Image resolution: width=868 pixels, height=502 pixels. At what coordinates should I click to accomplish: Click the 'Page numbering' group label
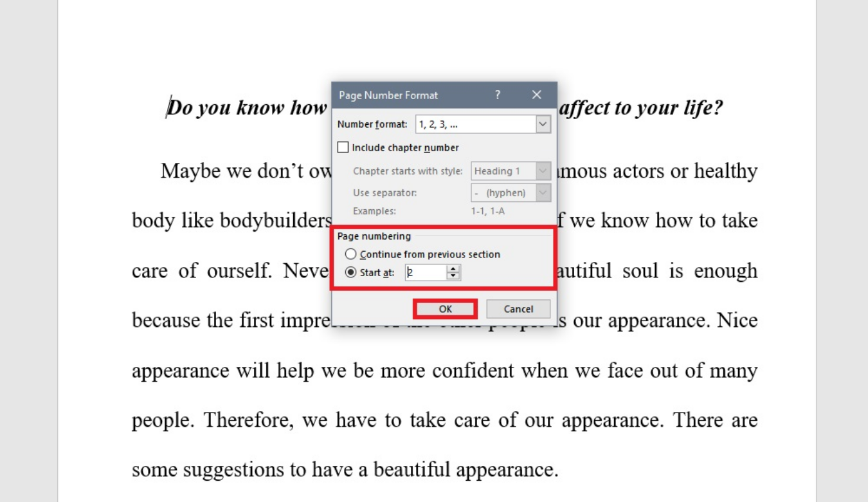(x=374, y=236)
